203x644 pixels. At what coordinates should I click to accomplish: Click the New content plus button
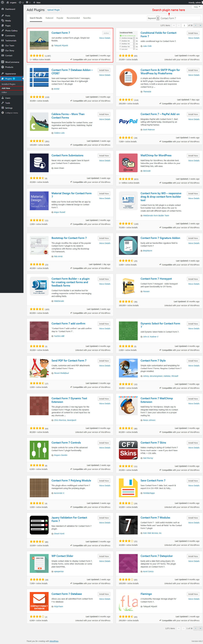point(37,2)
